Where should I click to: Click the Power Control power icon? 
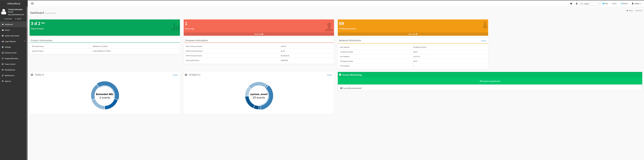point(3,64)
